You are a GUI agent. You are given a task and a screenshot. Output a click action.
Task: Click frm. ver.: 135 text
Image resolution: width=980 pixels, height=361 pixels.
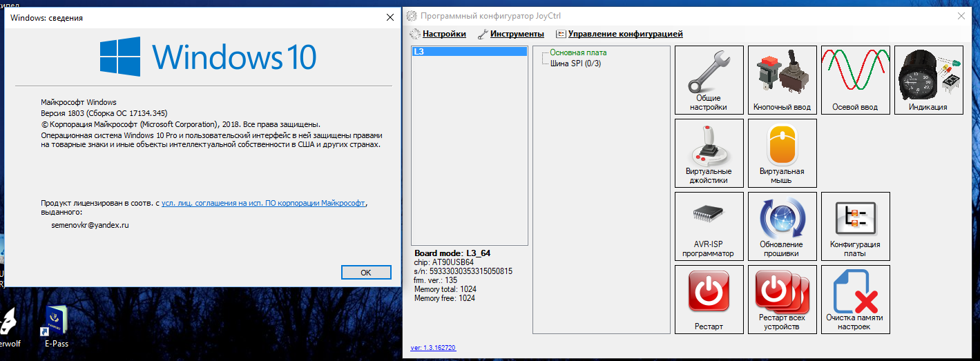coord(436,280)
